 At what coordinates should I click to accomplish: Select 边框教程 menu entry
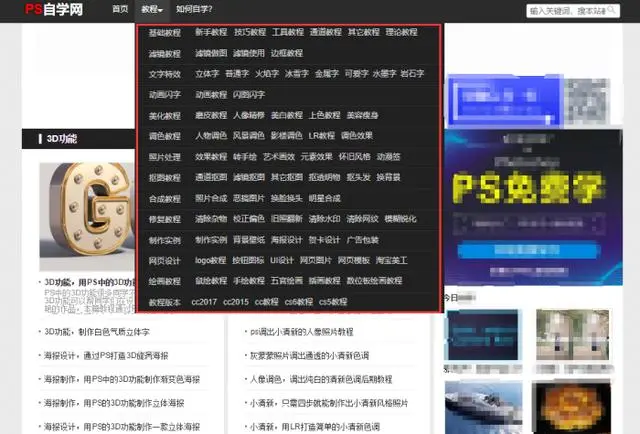(287, 53)
